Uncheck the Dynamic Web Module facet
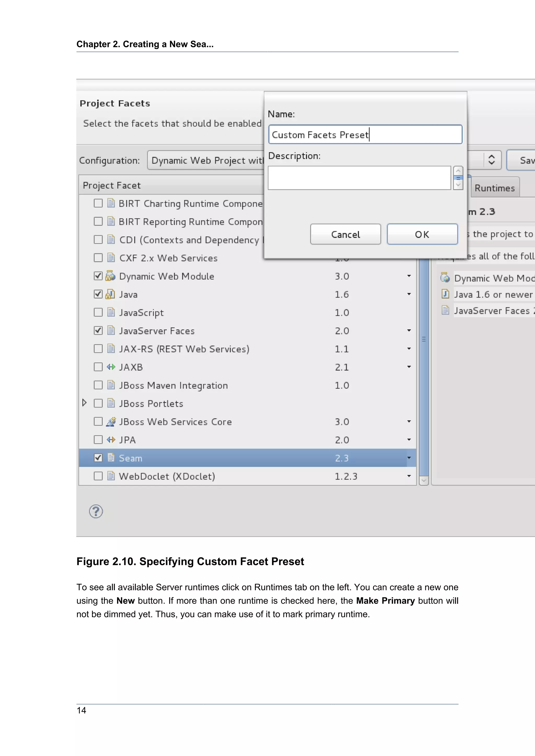Viewport: 535px width, 756px height. (98, 276)
